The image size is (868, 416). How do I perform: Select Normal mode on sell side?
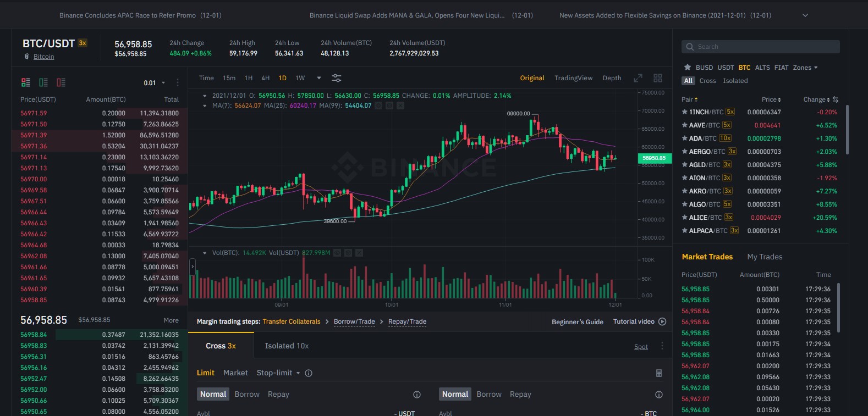pyautogui.click(x=455, y=394)
